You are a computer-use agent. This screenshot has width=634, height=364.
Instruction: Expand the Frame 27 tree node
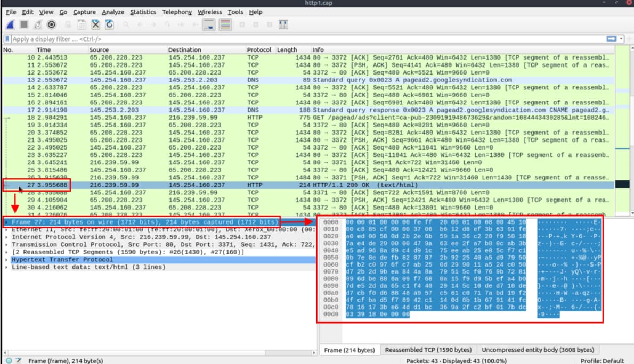(6, 222)
